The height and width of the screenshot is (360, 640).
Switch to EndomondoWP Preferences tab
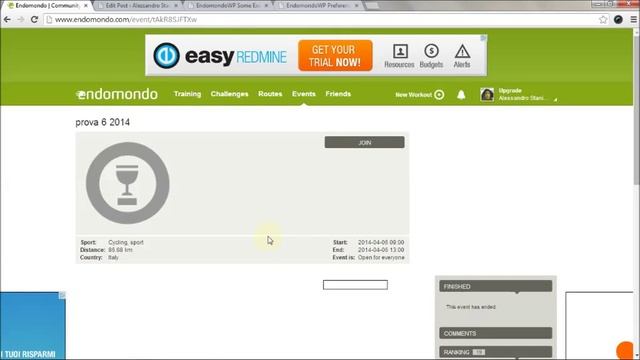tap(317, 6)
